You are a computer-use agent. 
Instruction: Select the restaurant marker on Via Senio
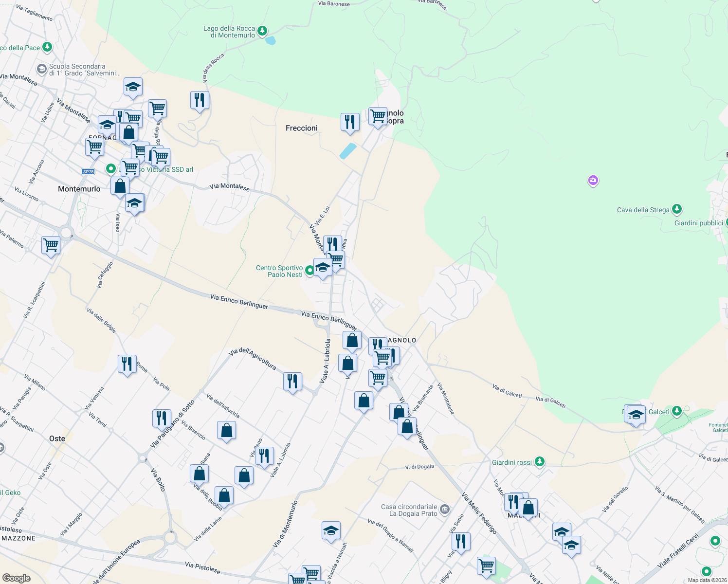coord(461,540)
